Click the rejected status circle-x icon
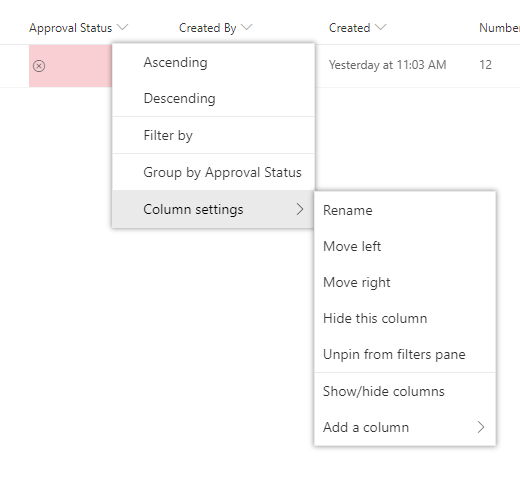Screen dimensions: 520x483 click(x=39, y=66)
